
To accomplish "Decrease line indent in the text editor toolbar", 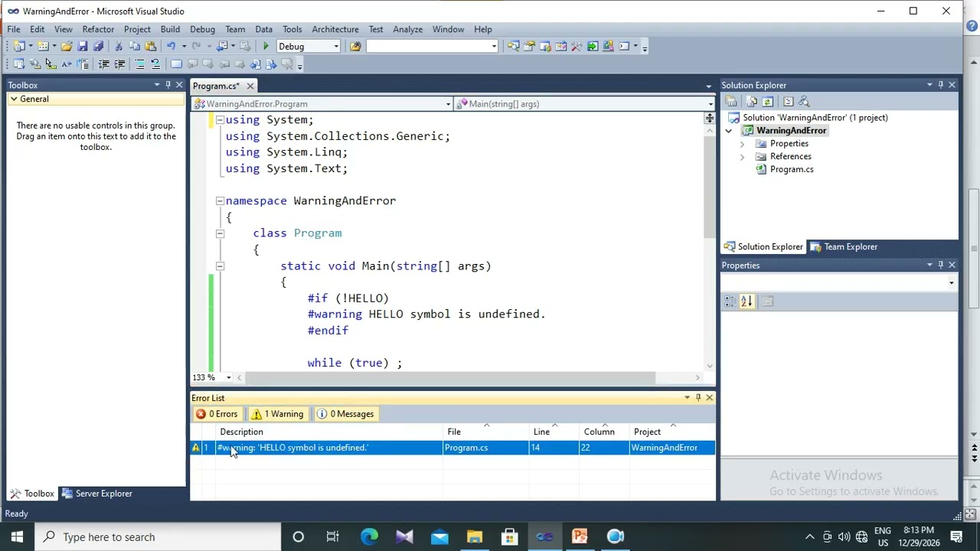I will [x=104, y=64].
